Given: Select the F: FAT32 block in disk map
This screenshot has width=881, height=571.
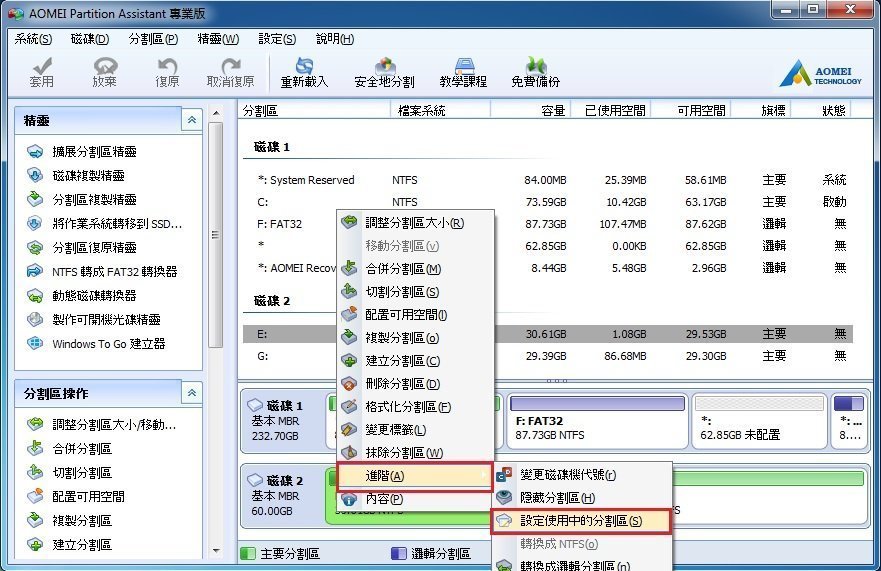Looking at the screenshot, I should pyautogui.click(x=597, y=420).
